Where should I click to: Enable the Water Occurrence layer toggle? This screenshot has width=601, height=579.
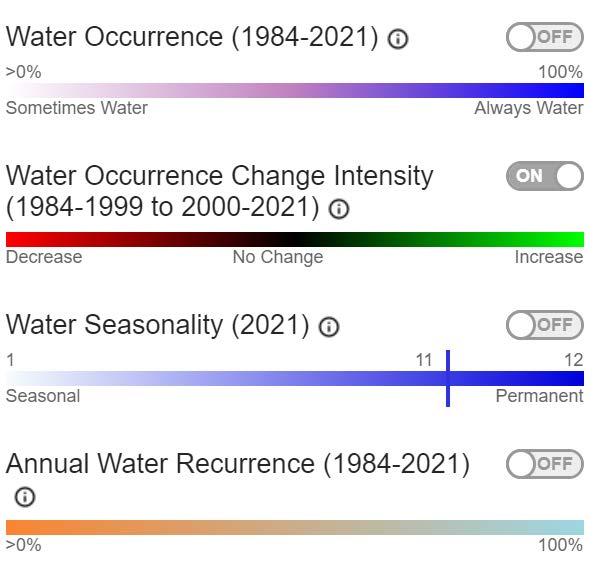tap(544, 37)
